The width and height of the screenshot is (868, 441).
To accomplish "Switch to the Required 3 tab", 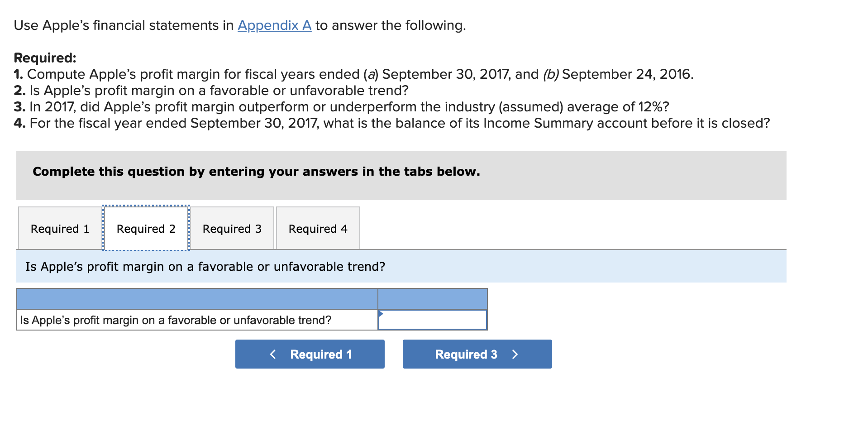I will point(232,228).
